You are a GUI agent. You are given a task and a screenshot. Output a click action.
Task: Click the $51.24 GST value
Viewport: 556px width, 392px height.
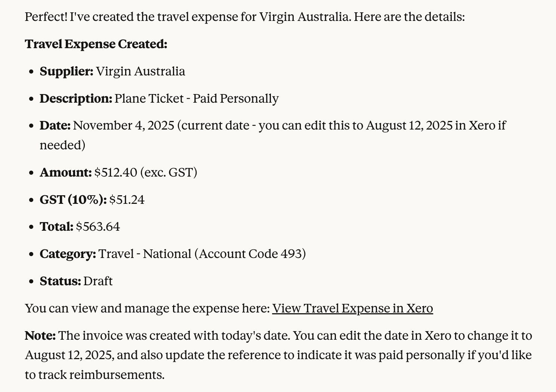click(127, 200)
